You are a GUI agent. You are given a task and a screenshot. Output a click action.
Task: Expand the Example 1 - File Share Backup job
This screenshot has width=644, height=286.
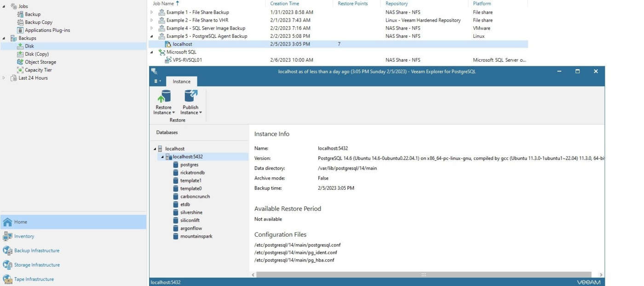click(152, 12)
